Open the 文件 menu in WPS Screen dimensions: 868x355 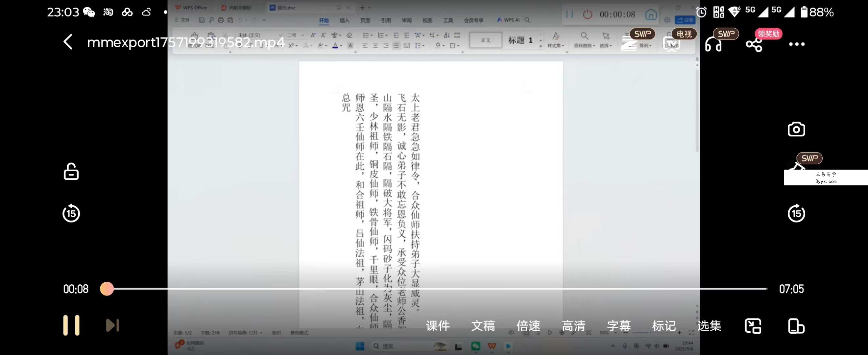[x=182, y=20]
